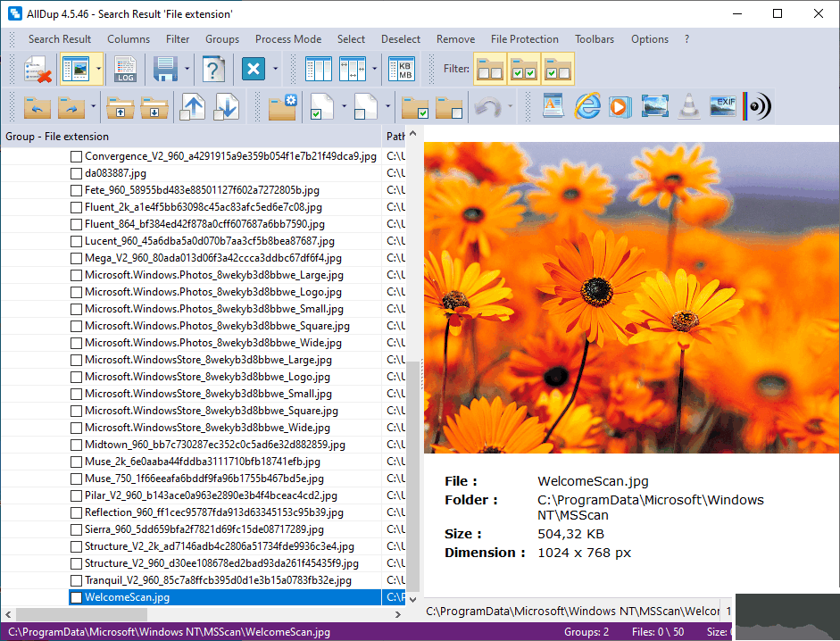Expand the preview view mode dropdown arrow
Viewport: 840px width, 641px height.
click(98, 70)
